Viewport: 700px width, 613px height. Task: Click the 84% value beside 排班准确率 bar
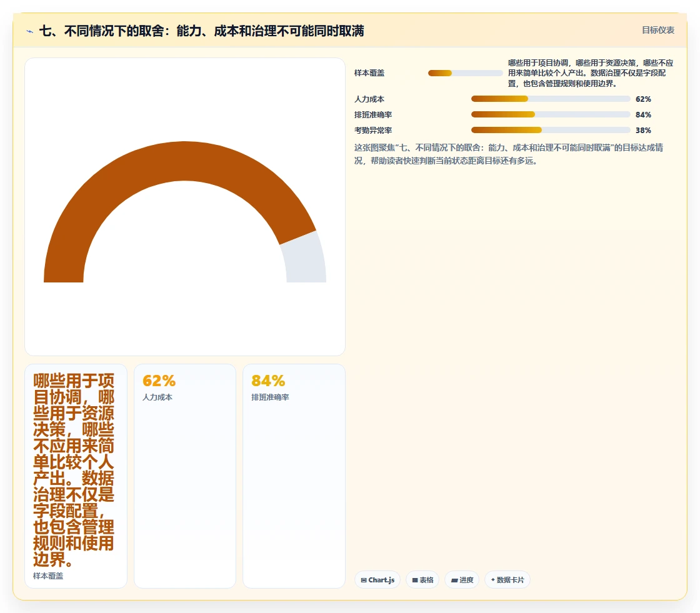(643, 115)
